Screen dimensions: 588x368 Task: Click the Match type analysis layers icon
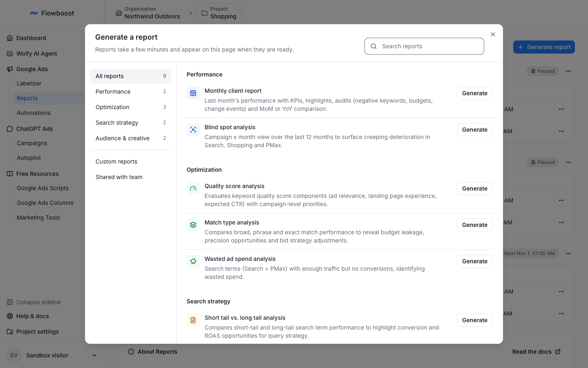click(193, 225)
